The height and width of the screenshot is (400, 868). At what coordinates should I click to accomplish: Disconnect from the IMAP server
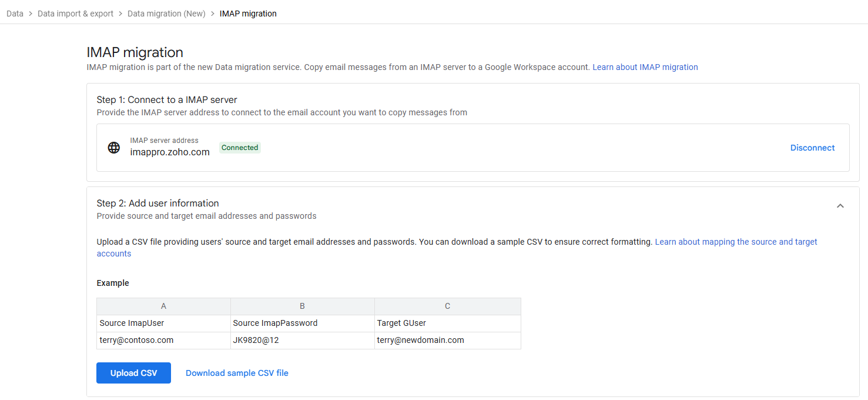[812, 148]
